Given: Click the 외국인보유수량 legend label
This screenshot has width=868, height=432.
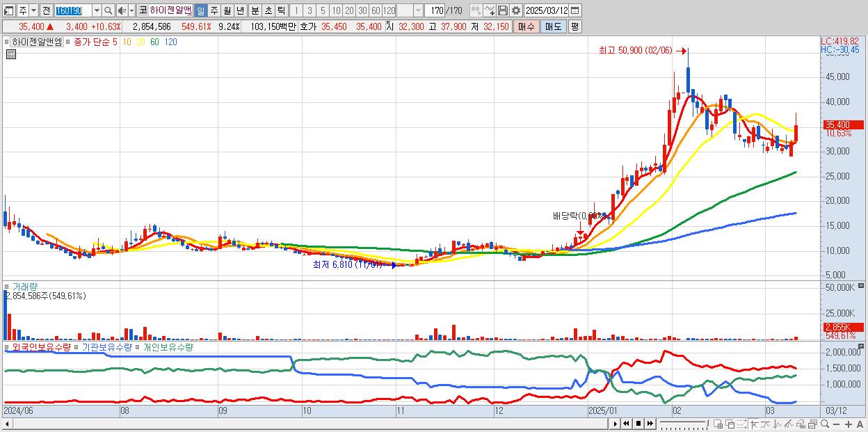Looking at the screenshot, I should [x=41, y=346].
